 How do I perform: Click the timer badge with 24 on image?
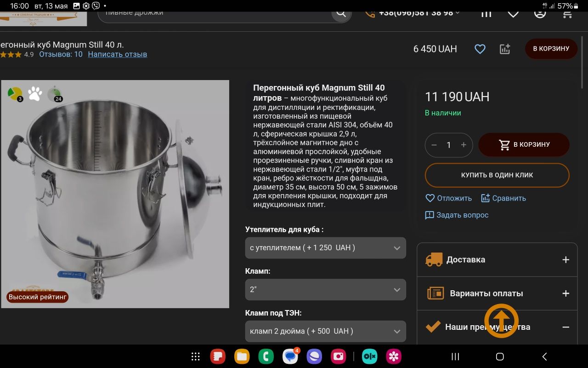point(55,94)
